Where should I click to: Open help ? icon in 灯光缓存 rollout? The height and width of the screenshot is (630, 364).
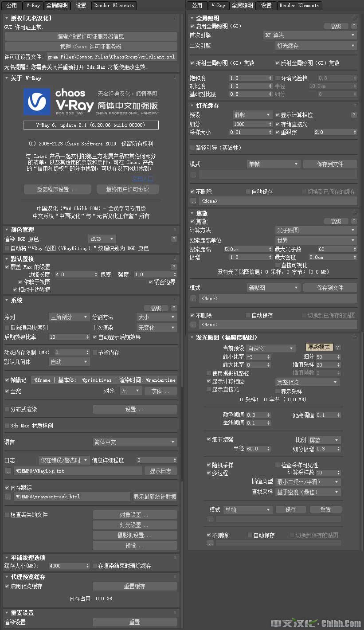point(354,115)
